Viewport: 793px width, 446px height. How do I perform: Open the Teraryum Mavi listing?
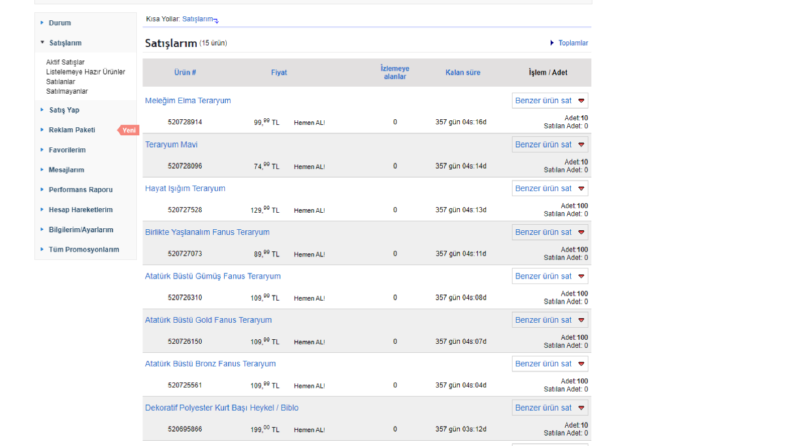(171, 145)
